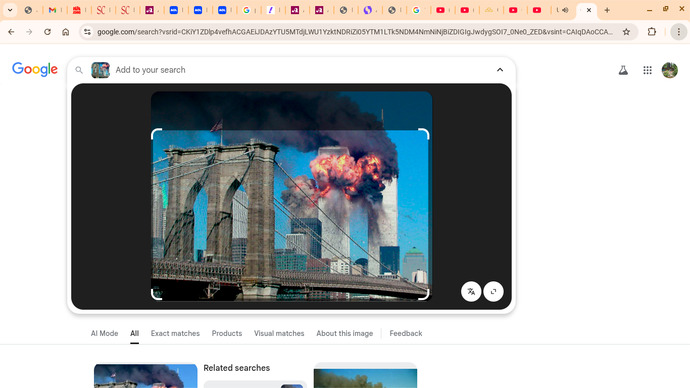Collapse the image preview panel chevron
The image size is (690, 388).
coord(500,70)
